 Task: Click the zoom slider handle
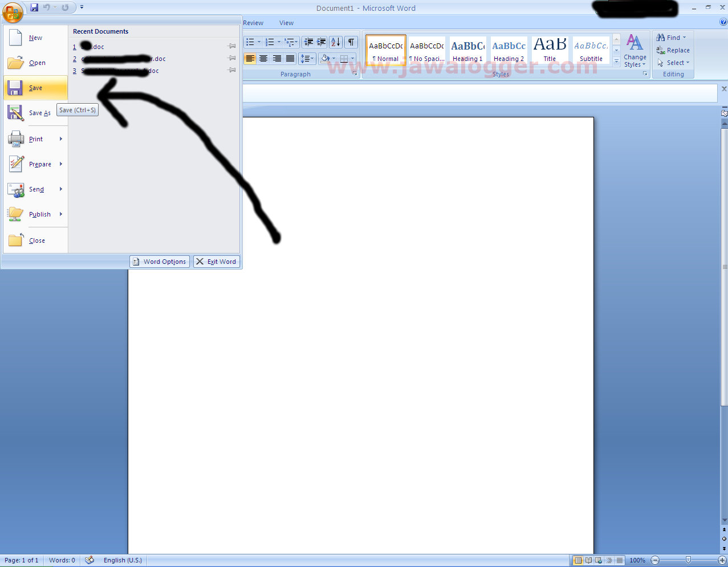688,560
